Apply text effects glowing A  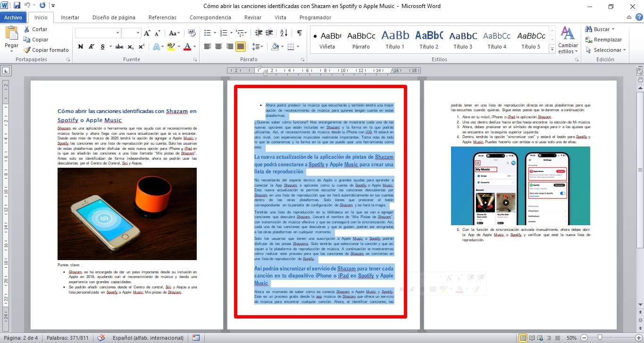(157, 47)
